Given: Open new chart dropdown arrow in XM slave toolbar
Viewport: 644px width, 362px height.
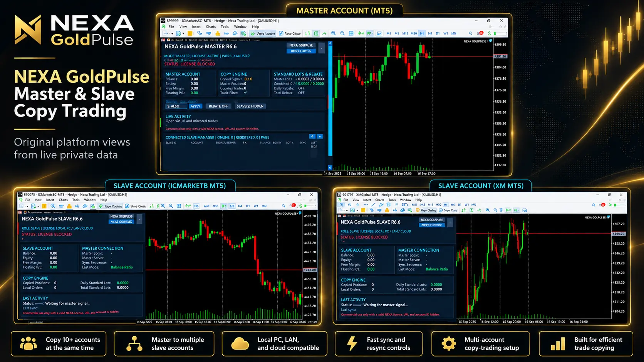Looking at the screenshot, I should point(347,210).
